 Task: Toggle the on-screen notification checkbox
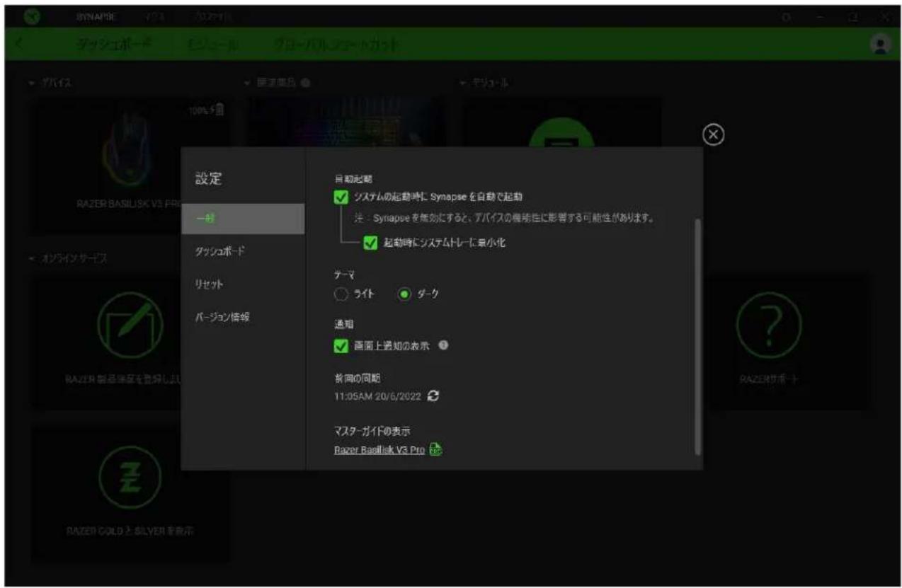341,346
